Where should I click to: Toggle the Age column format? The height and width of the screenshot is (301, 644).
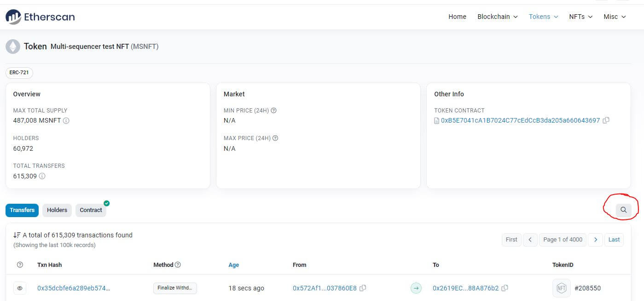pyautogui.click(x=234, y=265)
